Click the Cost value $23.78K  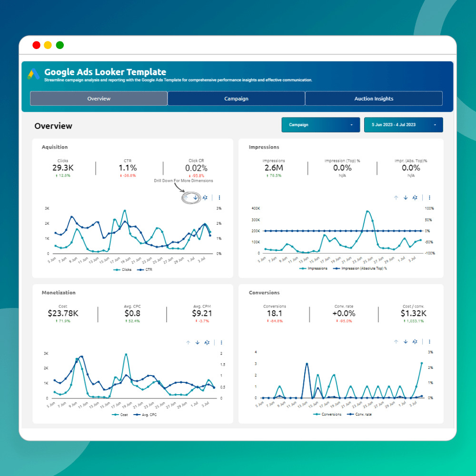tap(63, 313)
